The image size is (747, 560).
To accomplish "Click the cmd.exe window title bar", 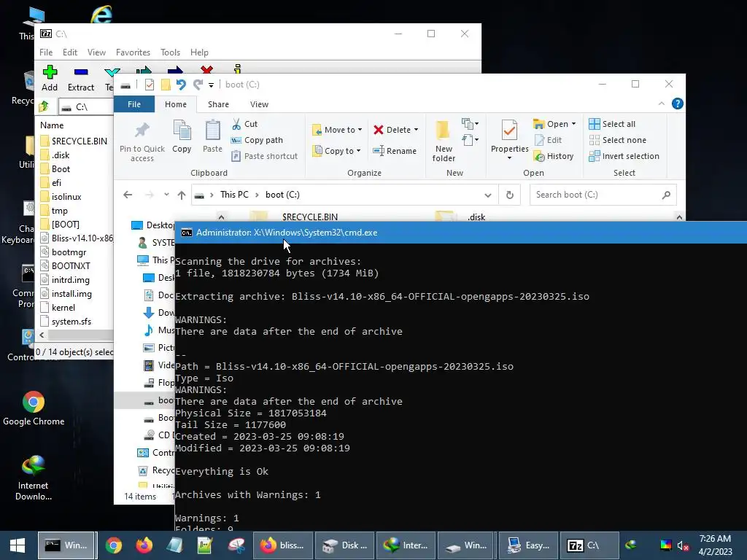I will coord(461,233).
